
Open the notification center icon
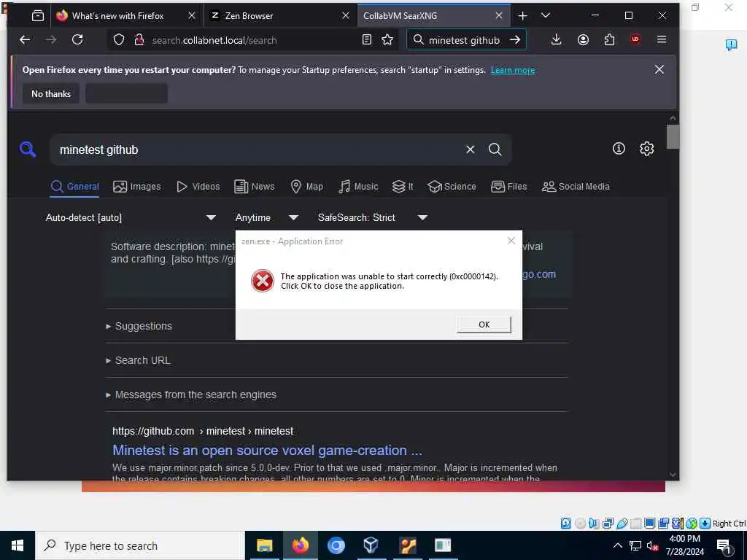pyautogui.click(x=724, y=546)
